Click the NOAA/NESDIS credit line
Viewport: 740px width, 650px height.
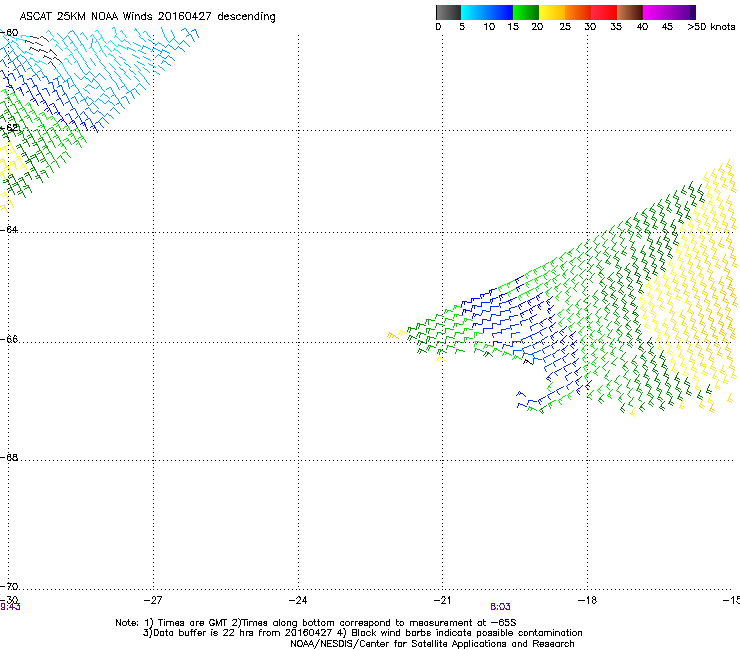point(432,644)
